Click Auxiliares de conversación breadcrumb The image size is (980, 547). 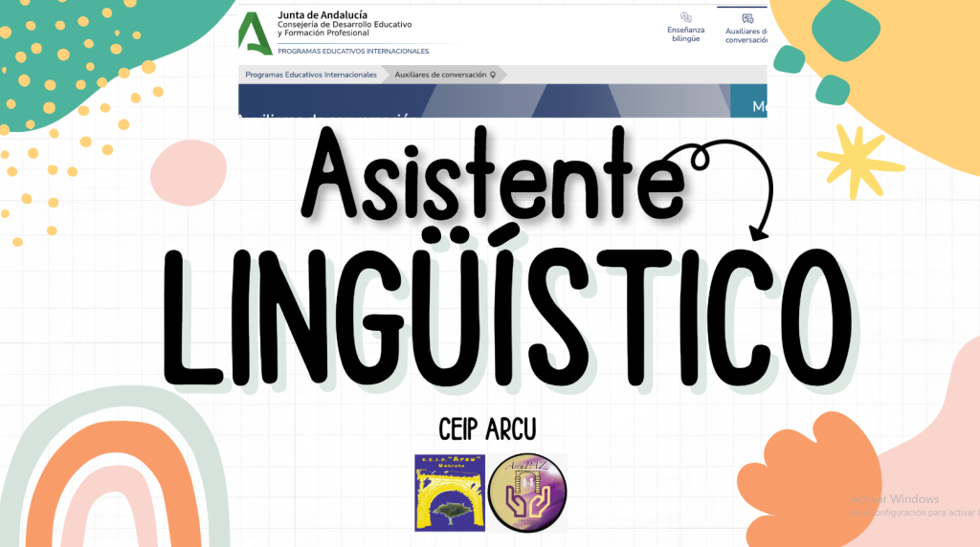click(440, 75)
